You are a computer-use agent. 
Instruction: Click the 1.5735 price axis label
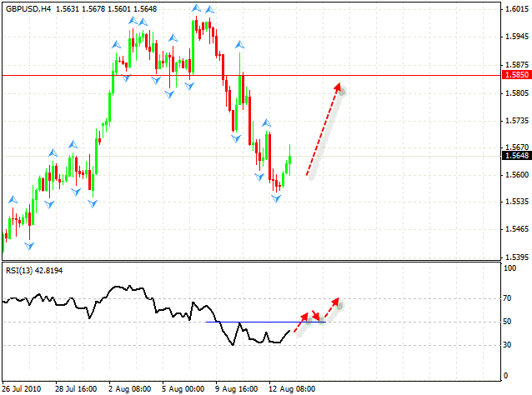[517, 121]
